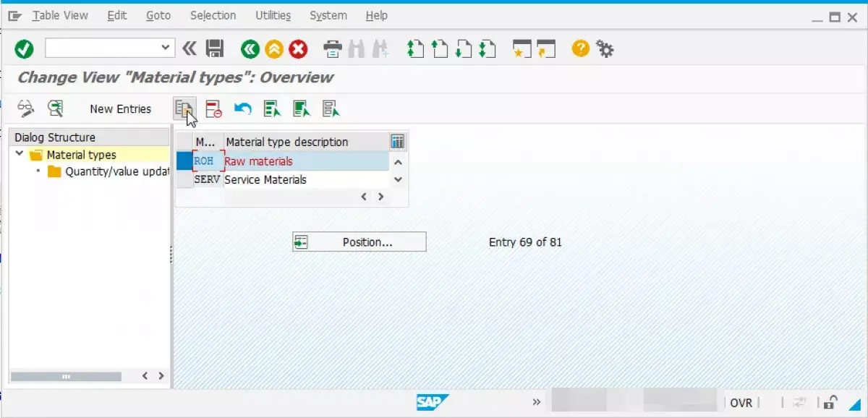Toggle Display/Change mode with the glasses-pencil icon
The image size is (868, 418).
26,108
